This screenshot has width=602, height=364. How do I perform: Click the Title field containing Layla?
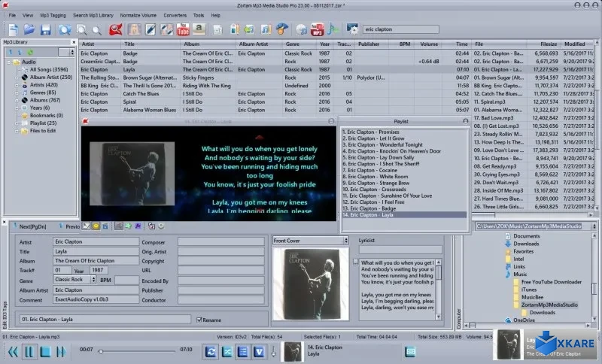96,251
